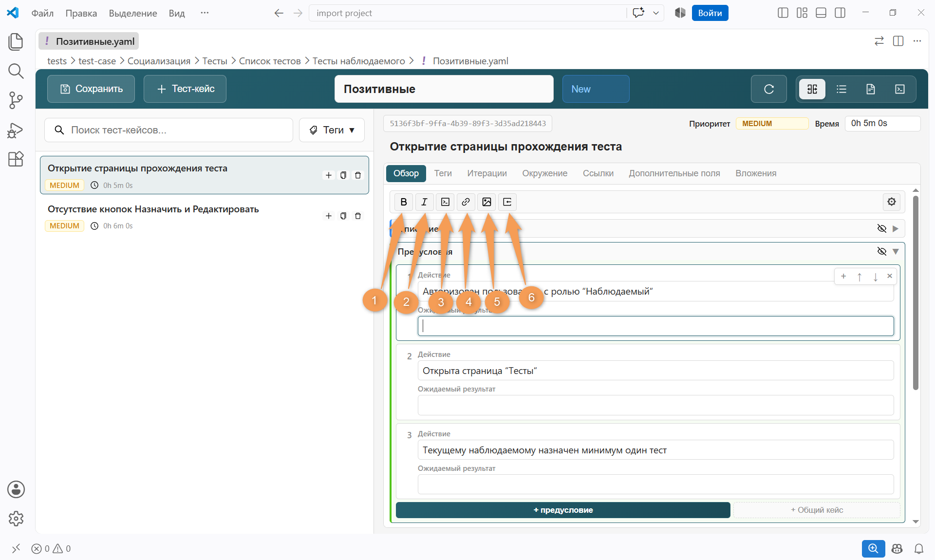Open the New status dropdown
This screenshot has width=935, height=560.
point(596,89)
